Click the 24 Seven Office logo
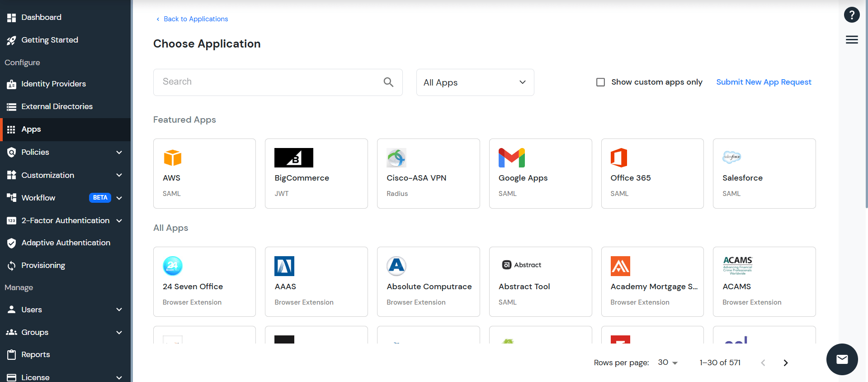 173,266
